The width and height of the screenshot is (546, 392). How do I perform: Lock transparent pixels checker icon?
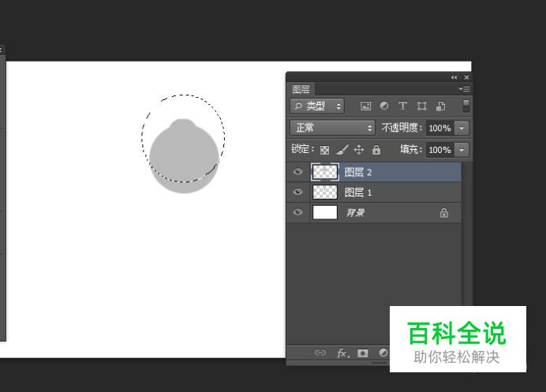click(324, 150)
